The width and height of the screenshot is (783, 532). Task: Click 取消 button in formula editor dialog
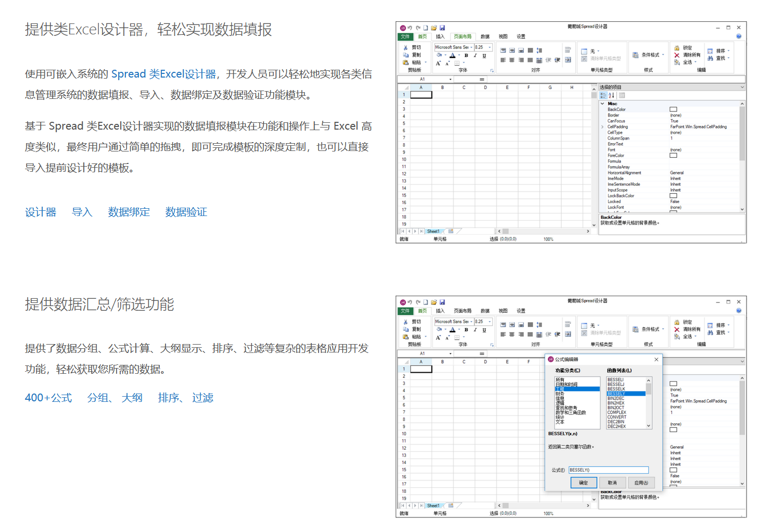pyautogui.click(x=612, y=483)
